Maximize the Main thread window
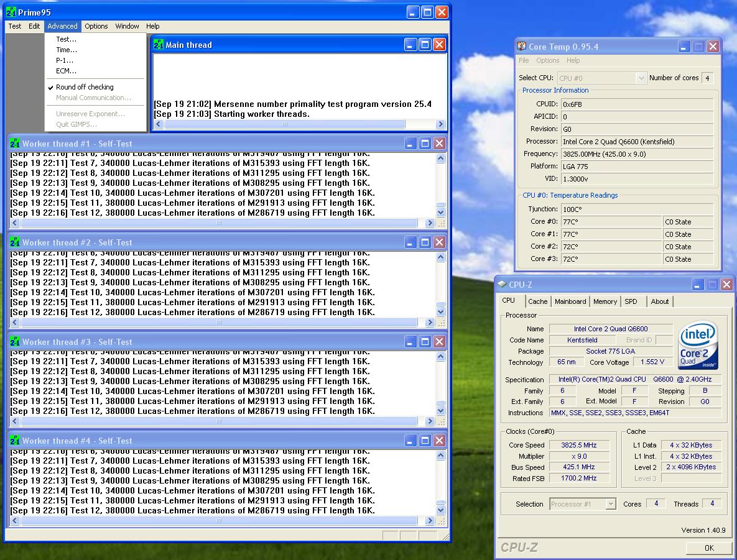 [425, 45]
